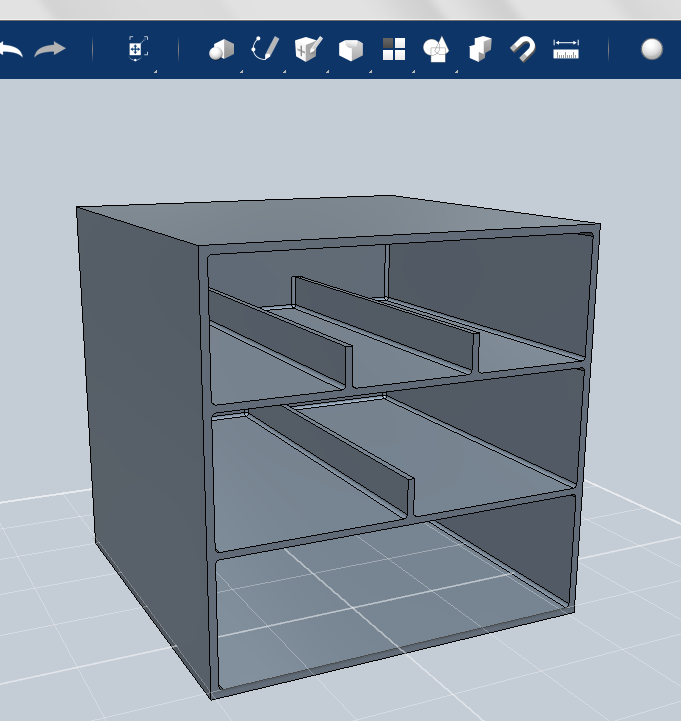Select the Transform move tool

[138, 49]
